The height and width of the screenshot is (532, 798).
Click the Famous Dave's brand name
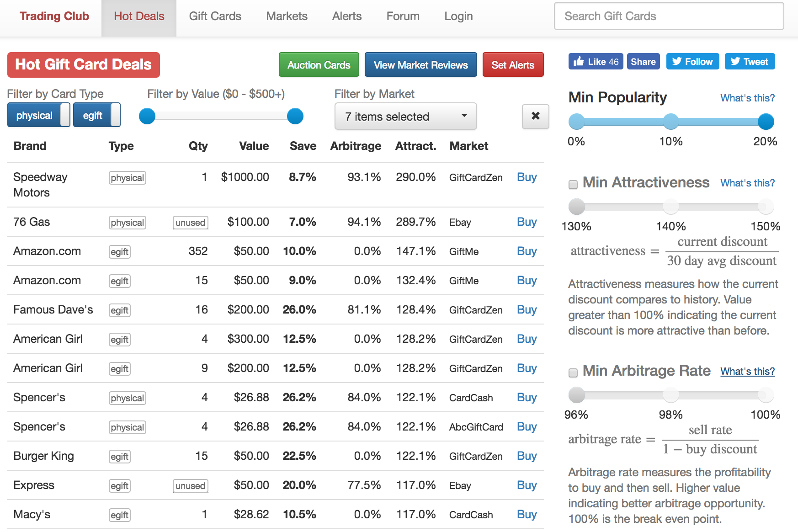53,309
